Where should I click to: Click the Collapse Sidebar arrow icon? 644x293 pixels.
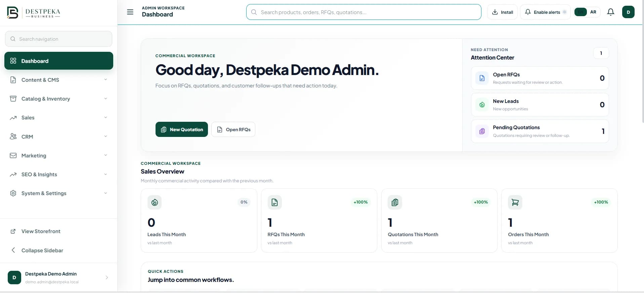(13, 250)
